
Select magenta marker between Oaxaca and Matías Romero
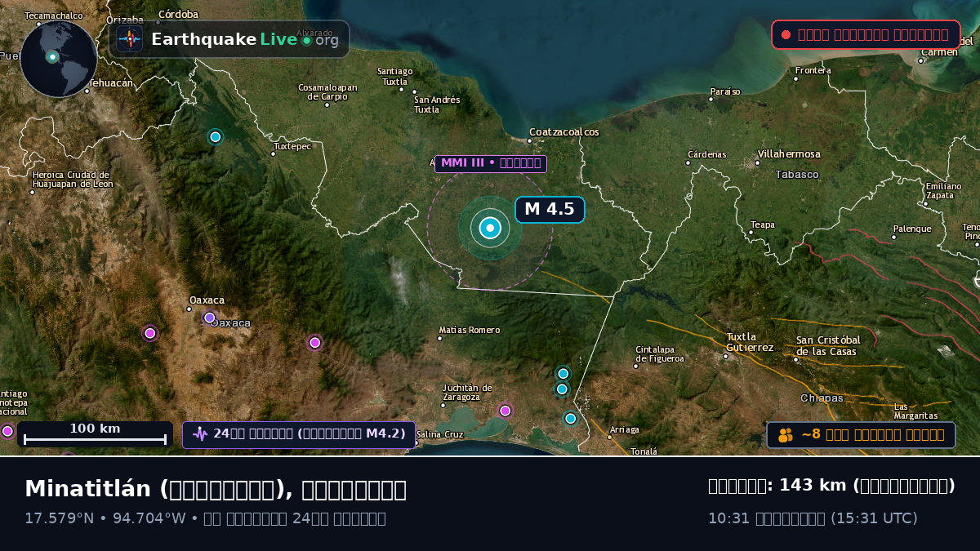point(315,343)
